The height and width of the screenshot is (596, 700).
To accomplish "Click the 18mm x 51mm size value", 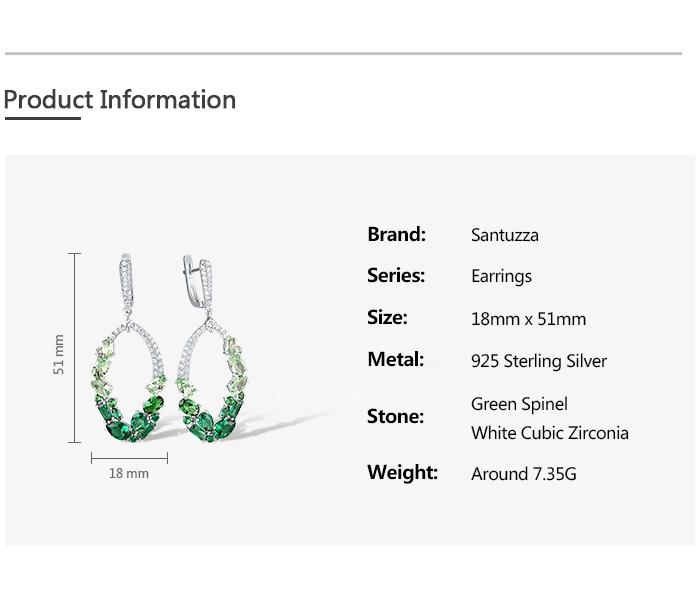I will point(528,319).
